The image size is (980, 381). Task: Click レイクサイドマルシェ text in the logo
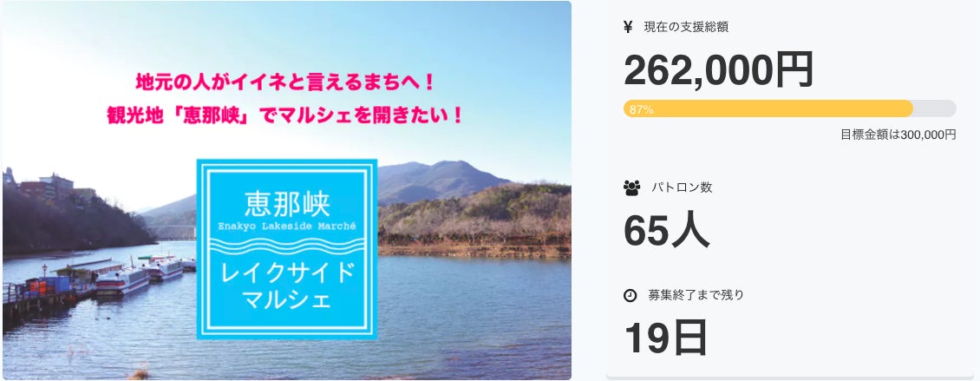point(287,286)
